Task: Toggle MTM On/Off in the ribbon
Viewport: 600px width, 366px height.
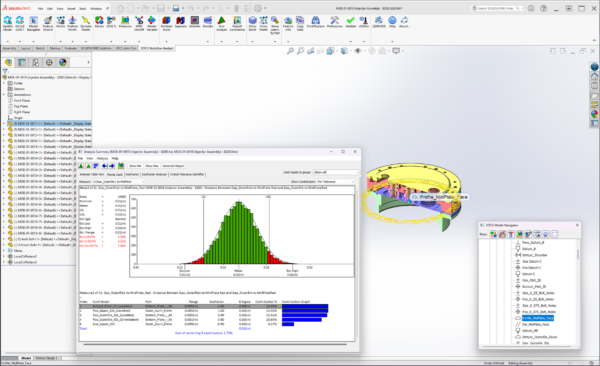Action: 139,24
